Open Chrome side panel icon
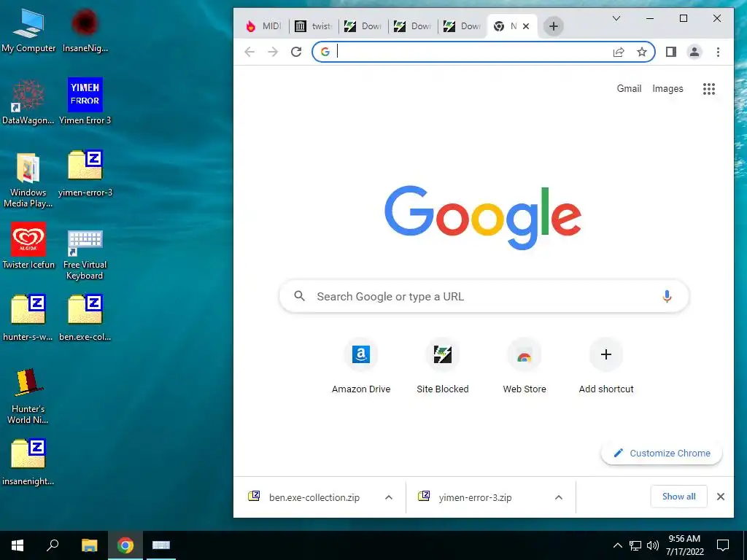Image resolution: width=747 pixels, height=560 pixels. [671, 52]
